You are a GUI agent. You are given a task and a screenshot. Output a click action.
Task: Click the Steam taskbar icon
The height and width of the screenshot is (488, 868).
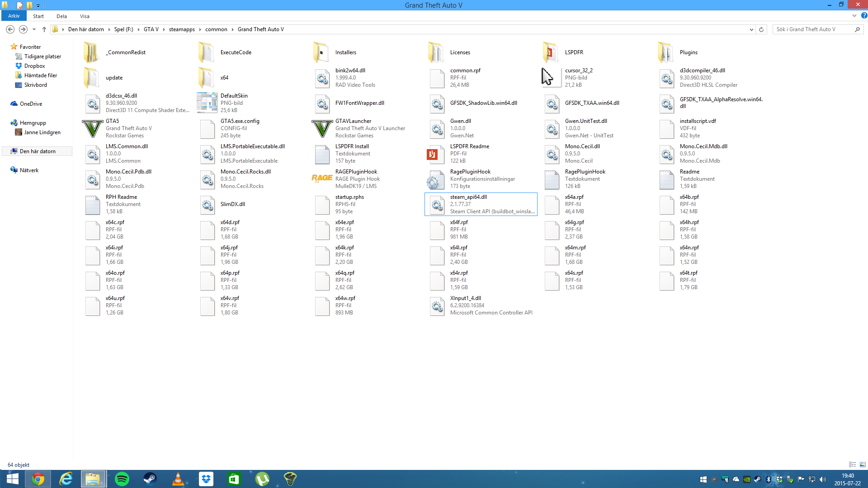pos(150,479)
